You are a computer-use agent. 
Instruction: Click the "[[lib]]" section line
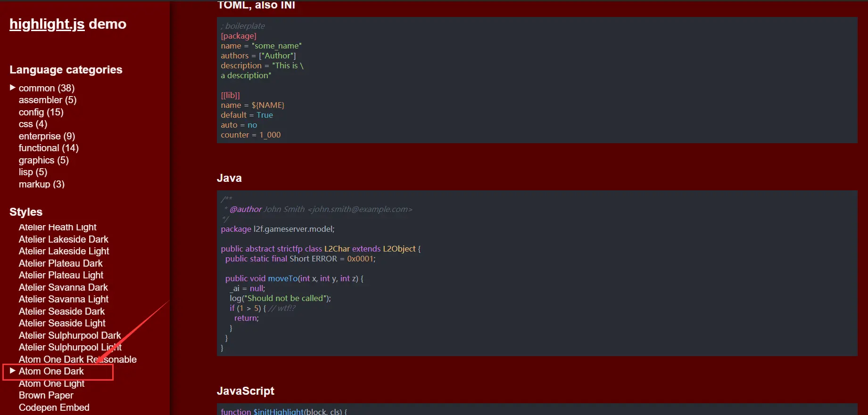[x=231, y=95]
